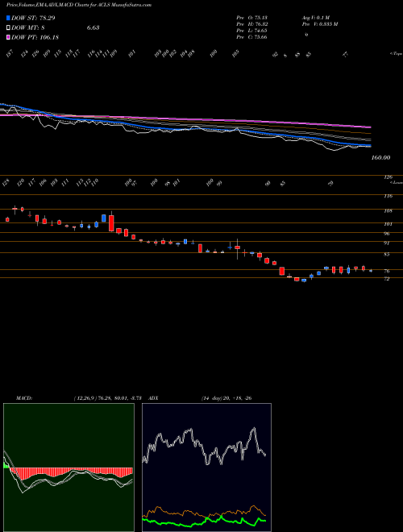Click the ADX panel title

(x=154, y=398)
